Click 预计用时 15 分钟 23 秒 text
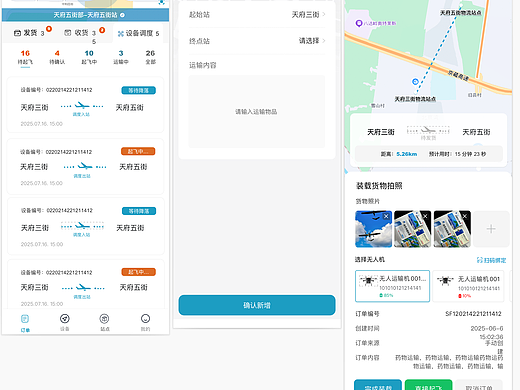520x390 pixels. click(x=457, y=154)
